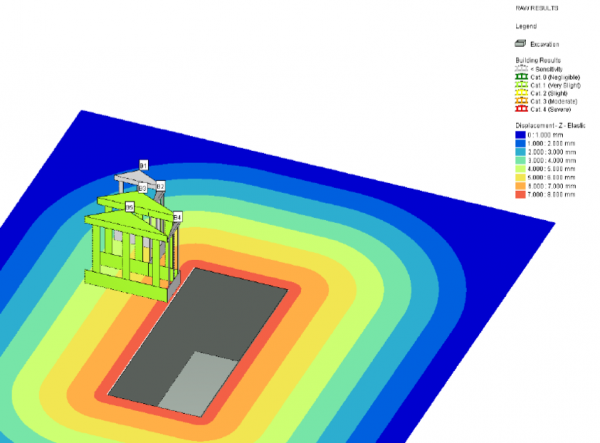Click the 6.000 : 7.000 mm color swatch
This screenshot has height=443, width=600.
point(520,186)
